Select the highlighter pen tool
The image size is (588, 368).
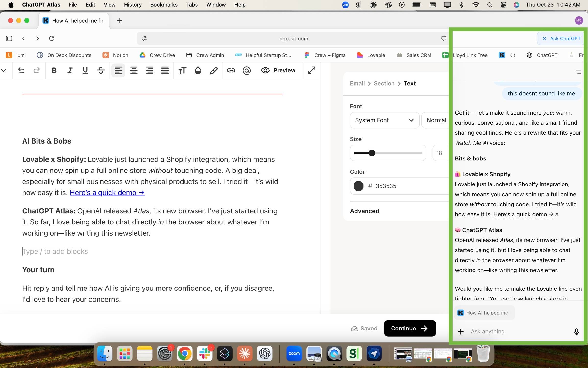coord(213,71)
